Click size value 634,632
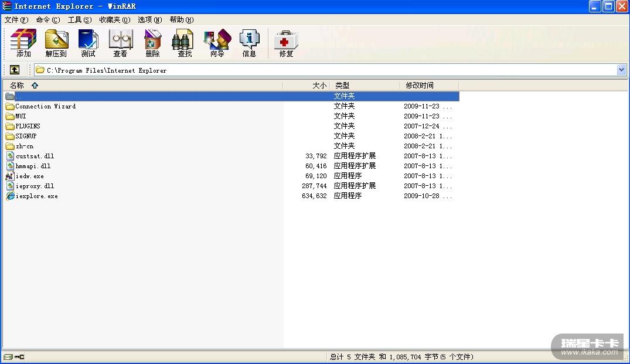 [x=314, y=196]
